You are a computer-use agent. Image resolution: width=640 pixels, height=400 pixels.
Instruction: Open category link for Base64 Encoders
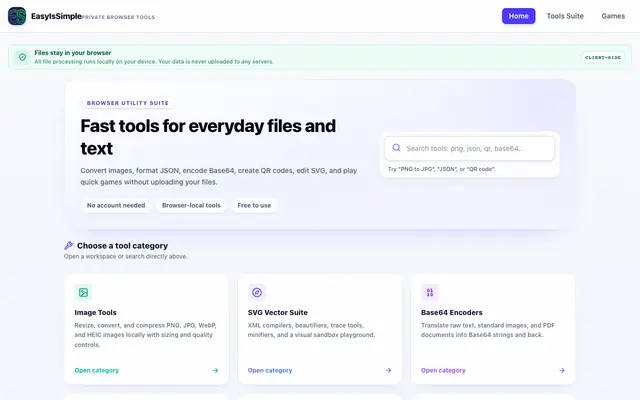(443, 371)
